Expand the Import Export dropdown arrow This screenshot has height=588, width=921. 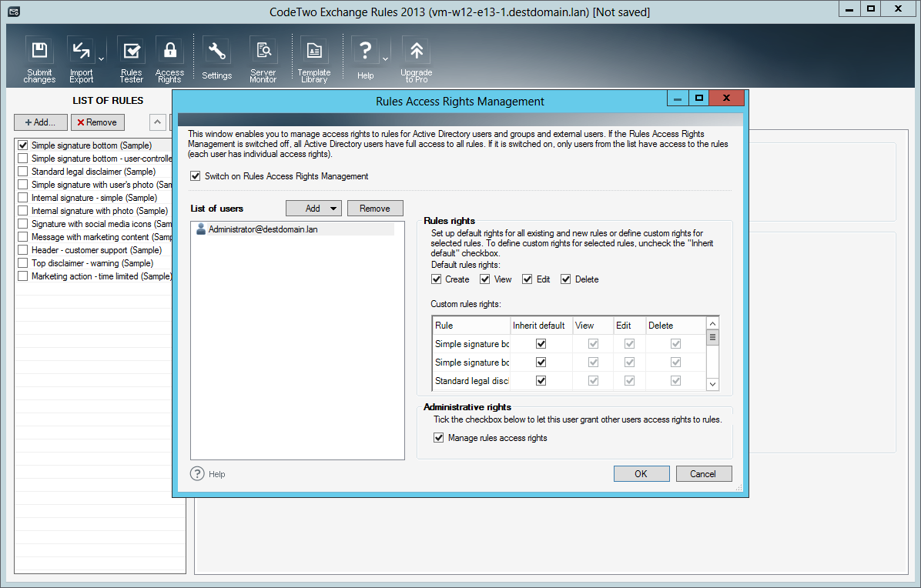101,59
